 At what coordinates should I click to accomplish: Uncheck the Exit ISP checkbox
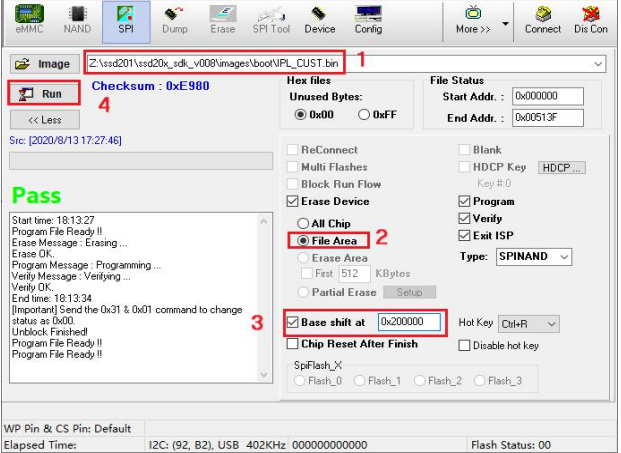(x=464, y=236)
